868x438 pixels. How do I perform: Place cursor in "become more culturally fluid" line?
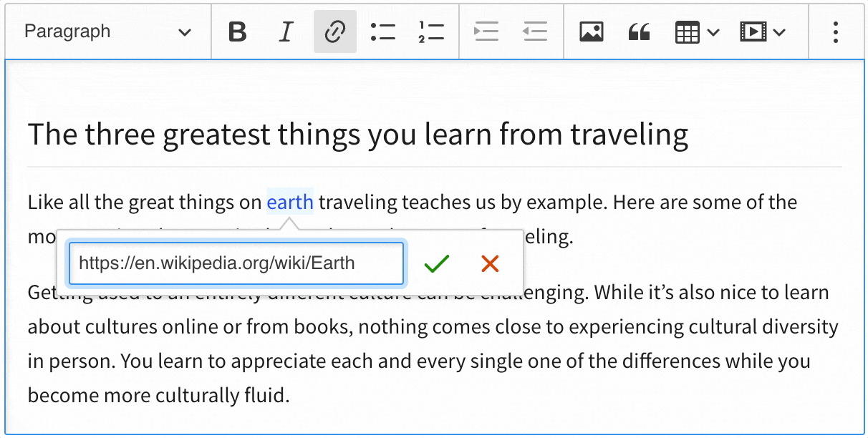158,395
